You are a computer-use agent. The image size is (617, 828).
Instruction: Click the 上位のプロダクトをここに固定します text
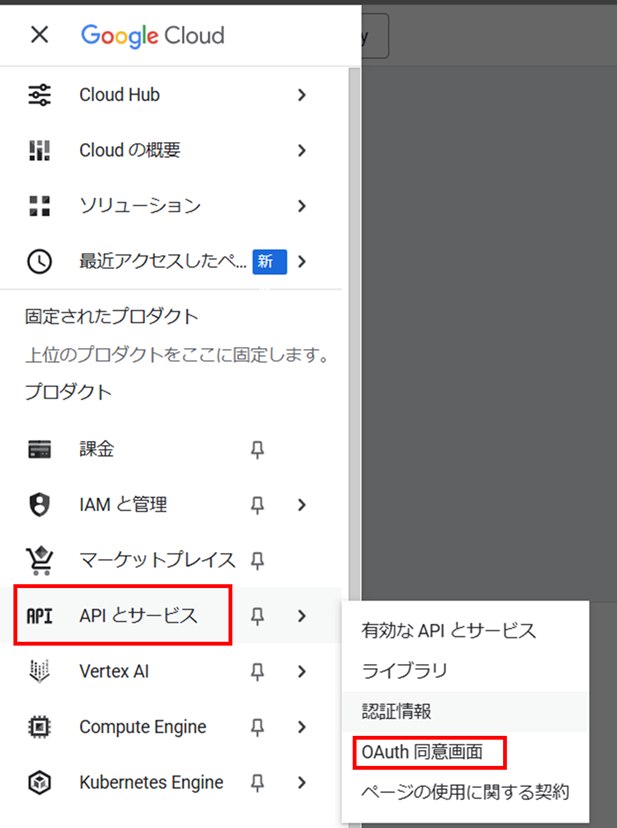[x=177, y=355]
